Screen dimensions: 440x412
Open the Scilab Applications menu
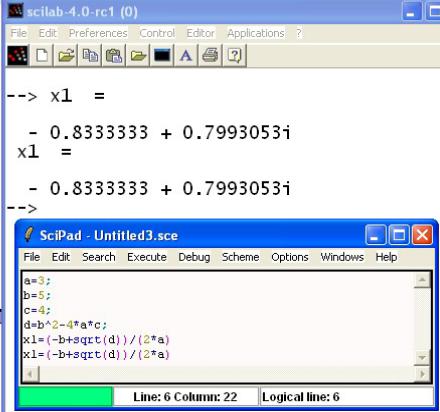[256, 33]
